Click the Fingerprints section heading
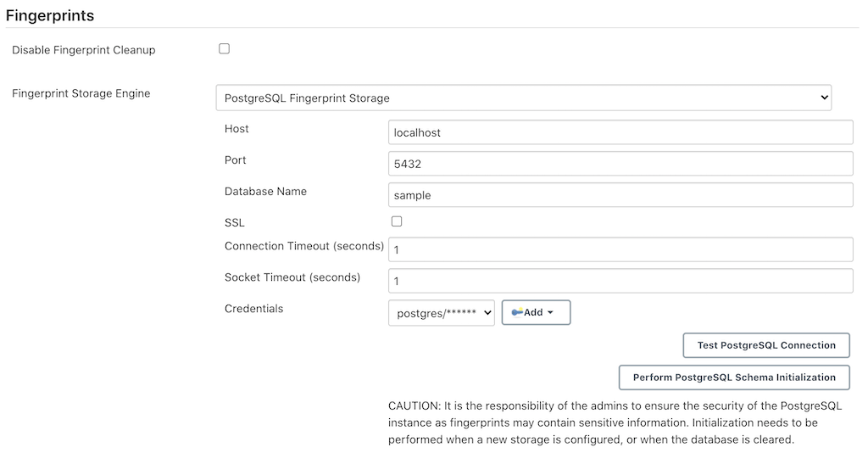This screenshot has width=868, height=453. pos(50,15)
